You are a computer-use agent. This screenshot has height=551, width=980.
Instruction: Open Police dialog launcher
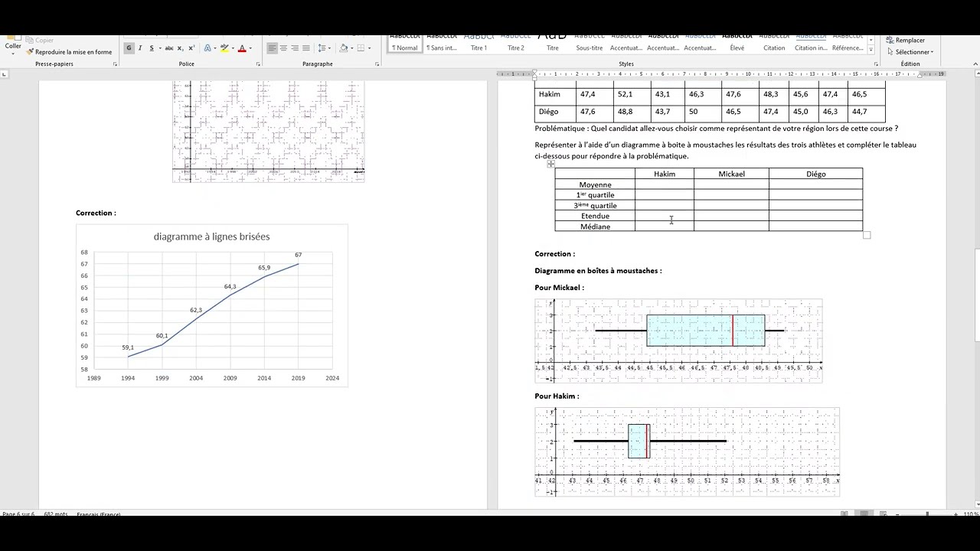(258, 64)
